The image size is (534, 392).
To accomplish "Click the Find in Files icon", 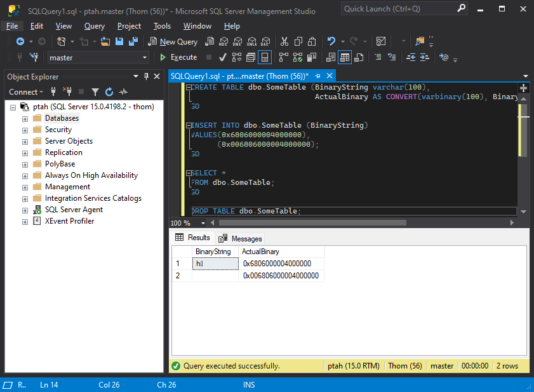I will pyautogui.click(x=420, y=41).
